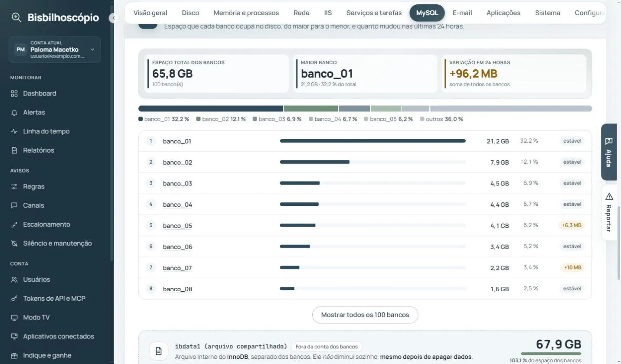
Task: Select the E-mail tab
Action: click(462, 13)
